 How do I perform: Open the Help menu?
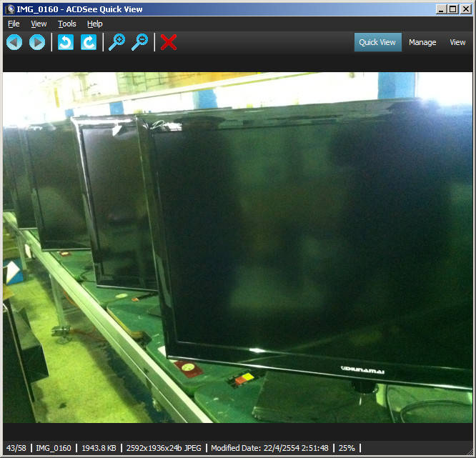(x=94, y=24)
